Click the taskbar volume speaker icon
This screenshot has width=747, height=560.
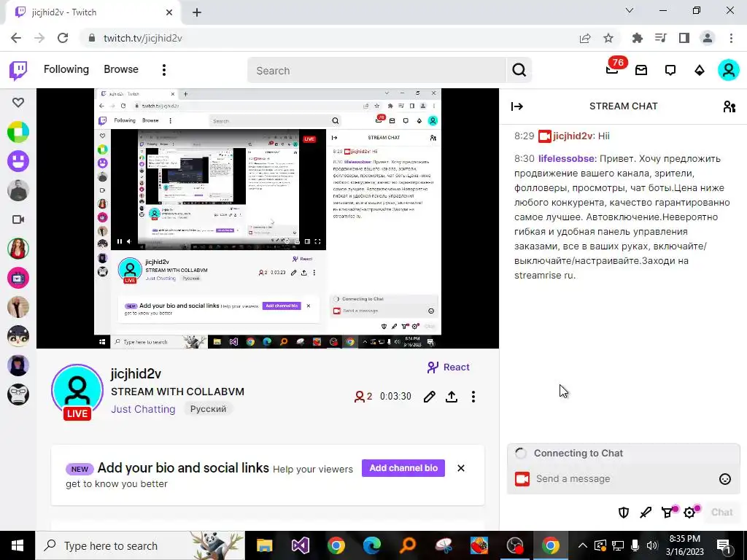pos(652,545)
